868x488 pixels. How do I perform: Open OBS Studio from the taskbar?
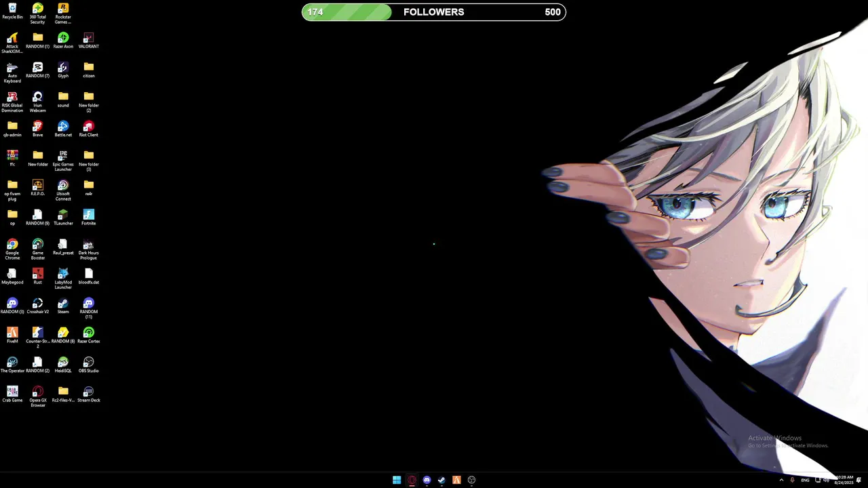click(471, 480)
